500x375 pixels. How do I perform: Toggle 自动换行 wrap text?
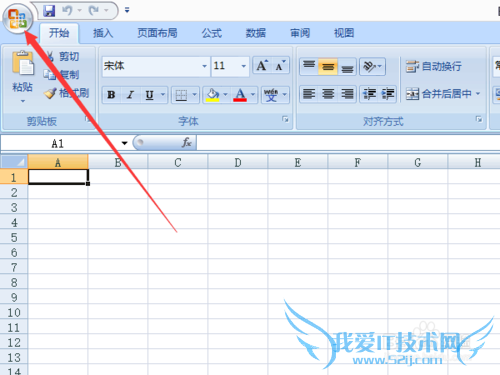(433, 66)
